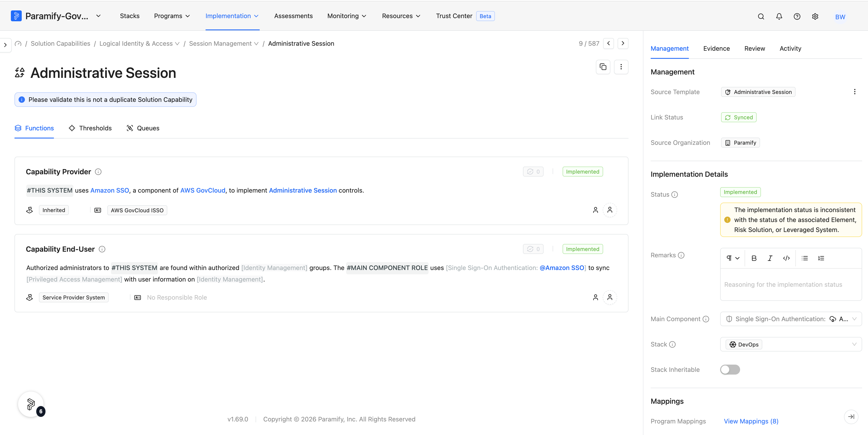The height and width of the screenshot is (435, 868).
Task: Switch to Evidence tab
Action: 716,48
